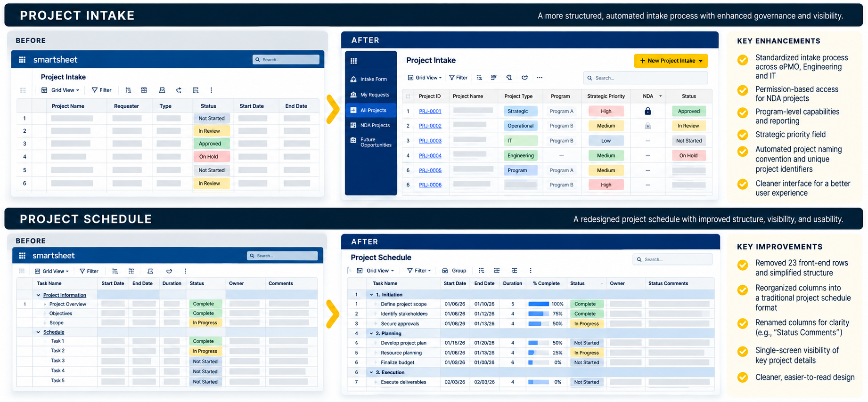The width and height of the screenshot is (868, 402).
Task: Click the 100% progress bar for Define project scope
Action: click(x=539, y=304)
